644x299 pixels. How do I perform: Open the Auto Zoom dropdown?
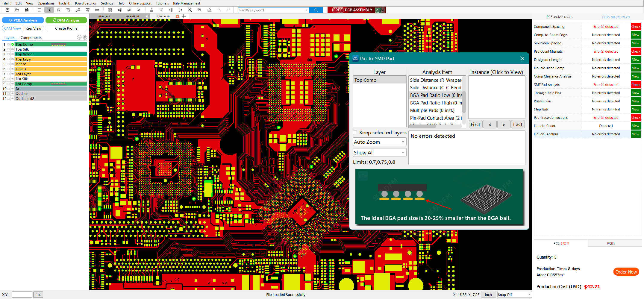(379, 142)
